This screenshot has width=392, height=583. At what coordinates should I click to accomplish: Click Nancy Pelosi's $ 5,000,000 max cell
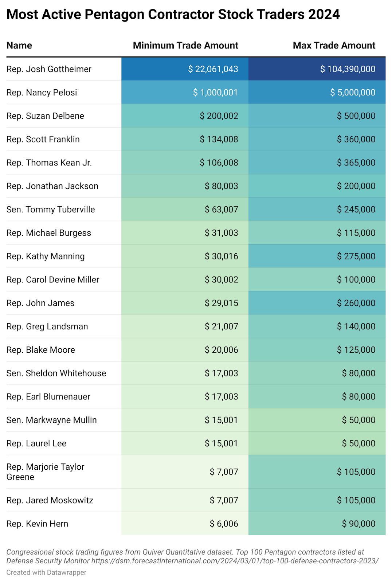click(x=353, y=93)
